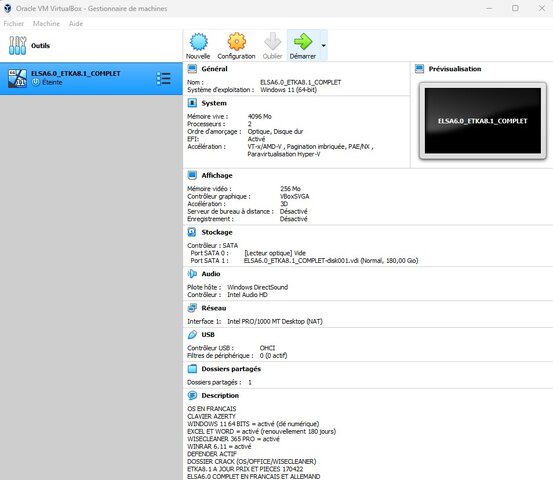Click the Optique, Disque dur boot order

pos(275,132)
